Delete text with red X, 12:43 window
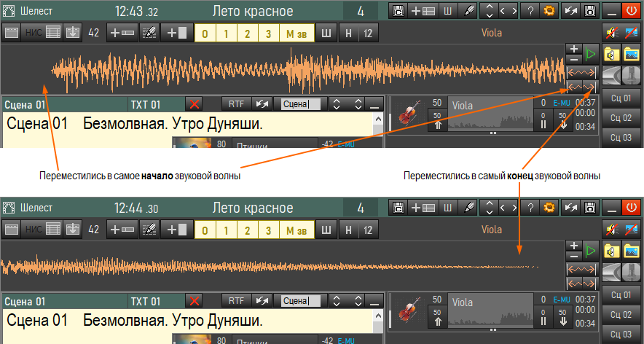 (x=195, y=104)
